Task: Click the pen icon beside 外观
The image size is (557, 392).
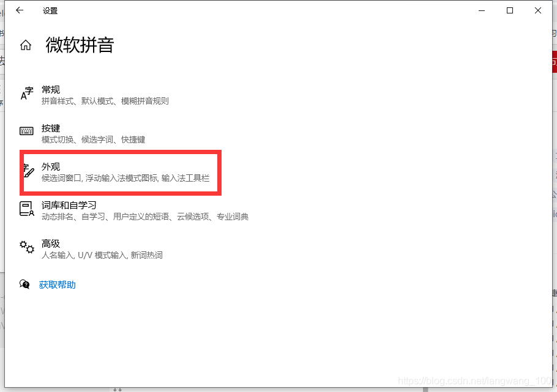Action: click(x=28, y=171)
